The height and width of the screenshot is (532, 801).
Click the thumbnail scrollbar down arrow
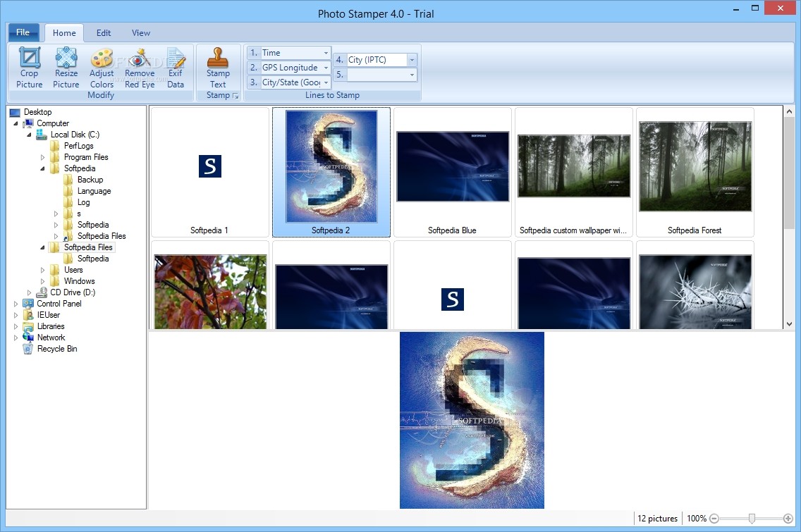click(x=789, y=323)
